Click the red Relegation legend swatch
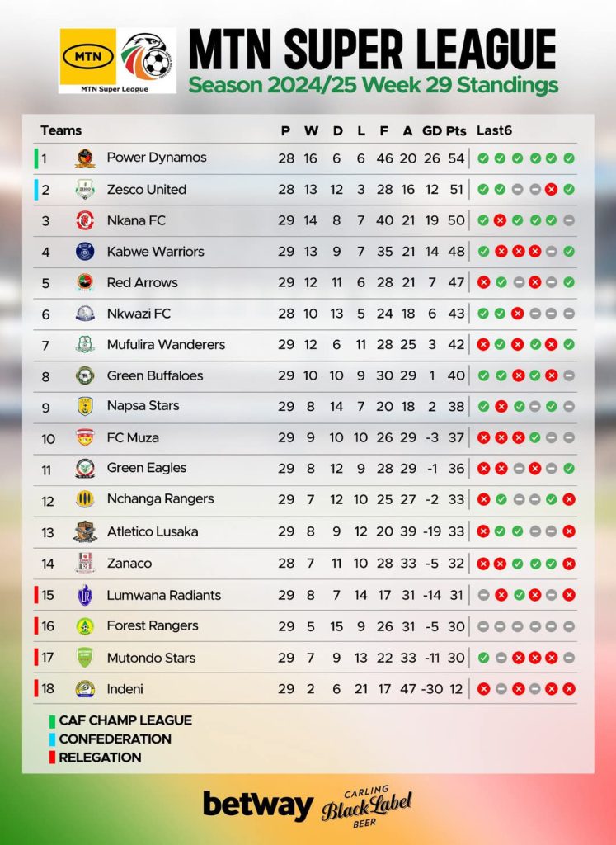The width and height of the screenshot is (616, 845). click(x=52, y=758)
